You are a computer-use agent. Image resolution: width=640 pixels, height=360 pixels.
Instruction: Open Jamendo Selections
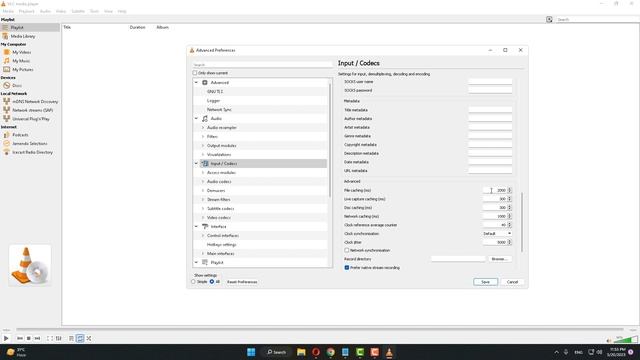tap(30, 144)
